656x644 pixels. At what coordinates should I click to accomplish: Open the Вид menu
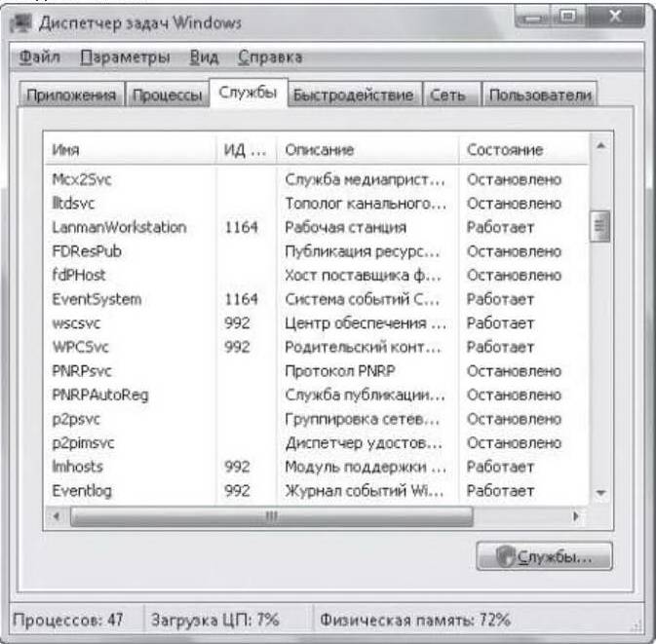(204, 57)
